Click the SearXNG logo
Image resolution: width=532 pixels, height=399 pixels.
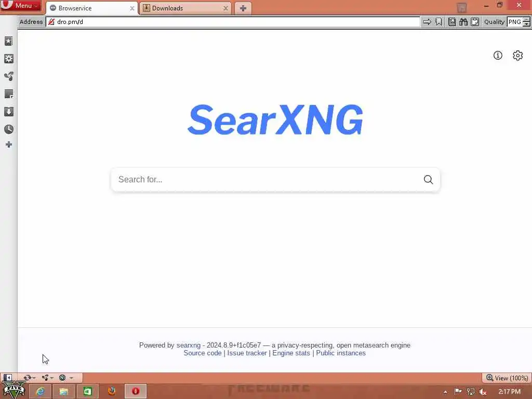pyautogui.click(x=275, y=119)
